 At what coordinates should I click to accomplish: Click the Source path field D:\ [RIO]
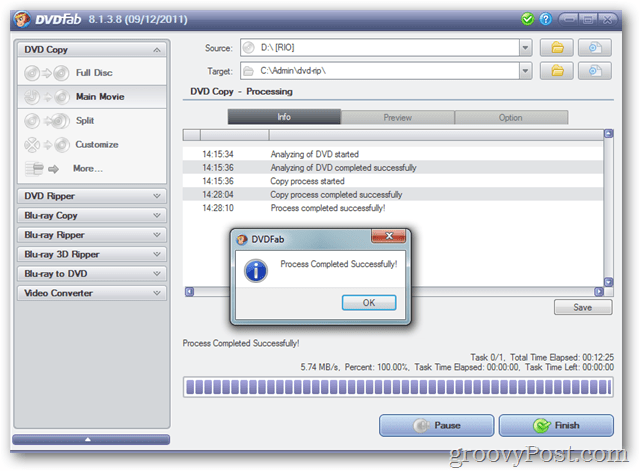tap(380, 48)
